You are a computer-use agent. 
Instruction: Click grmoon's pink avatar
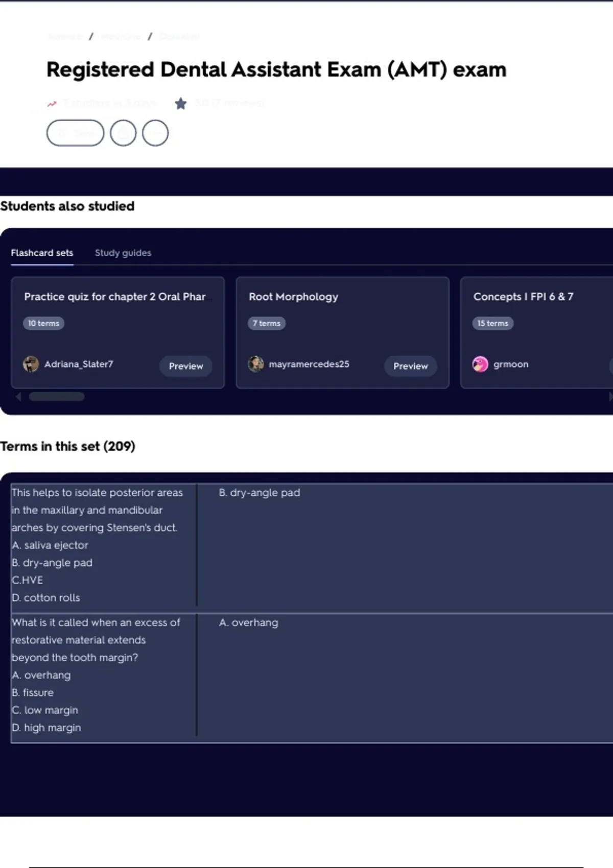point(480,364)
